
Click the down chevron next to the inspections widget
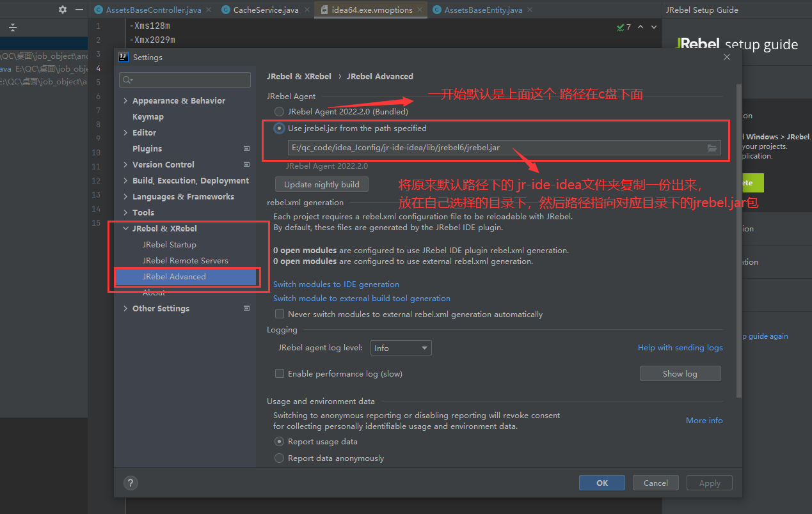pos(652,27)
